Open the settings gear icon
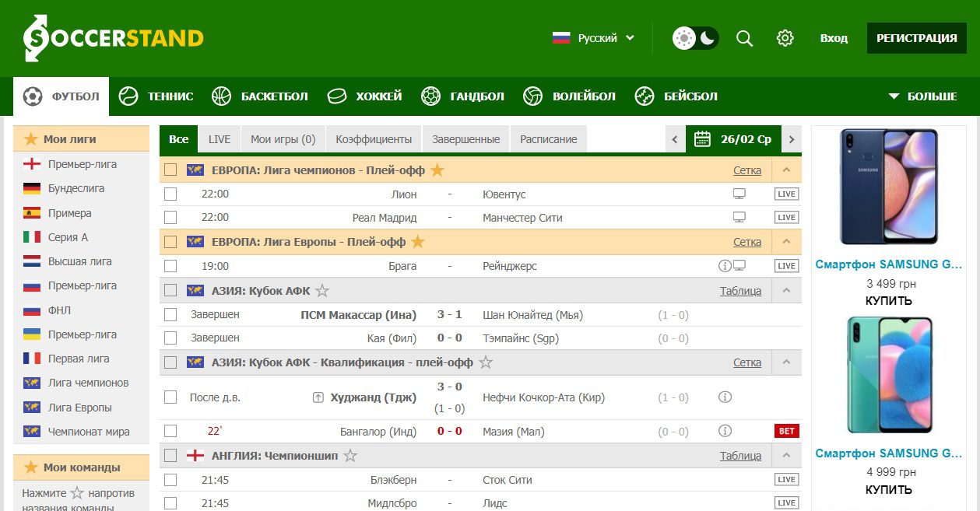980x511 pixels. pyautogui.click(x=785, y=38)
